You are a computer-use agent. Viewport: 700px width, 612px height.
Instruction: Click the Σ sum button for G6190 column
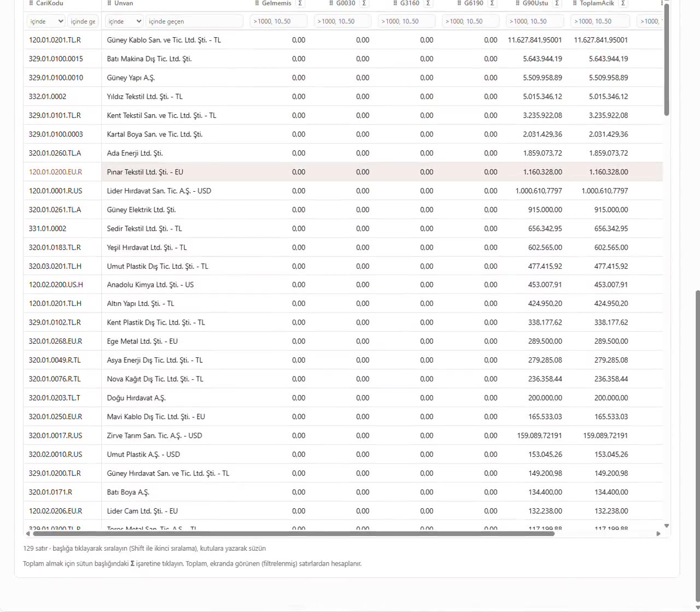pyautogui.click(x=492, y=3)
